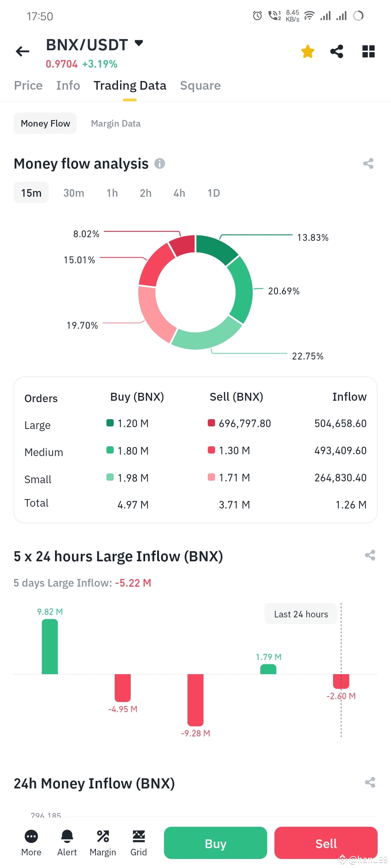
Task: Choose the 2h timeframe
Action: (x=146, y=193)
